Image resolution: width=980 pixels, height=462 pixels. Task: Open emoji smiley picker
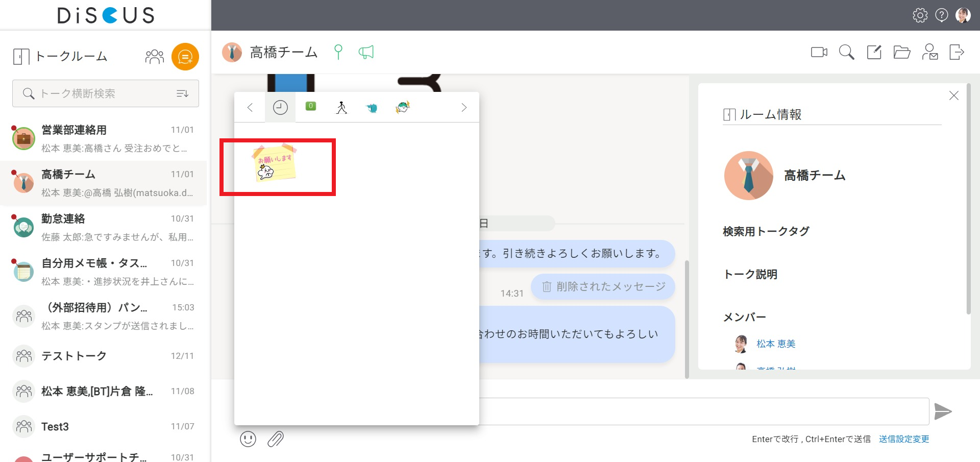click(x=248, y=439)
